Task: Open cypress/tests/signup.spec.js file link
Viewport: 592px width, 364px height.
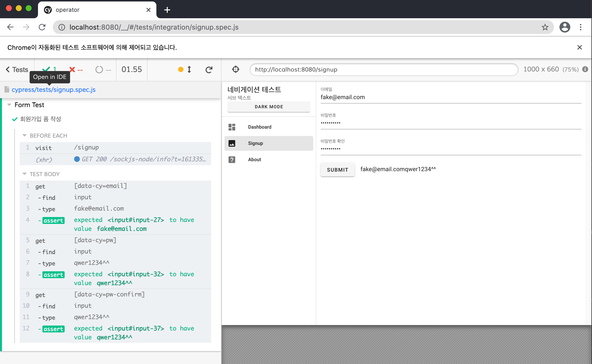Action: click(x=54, y=90)
